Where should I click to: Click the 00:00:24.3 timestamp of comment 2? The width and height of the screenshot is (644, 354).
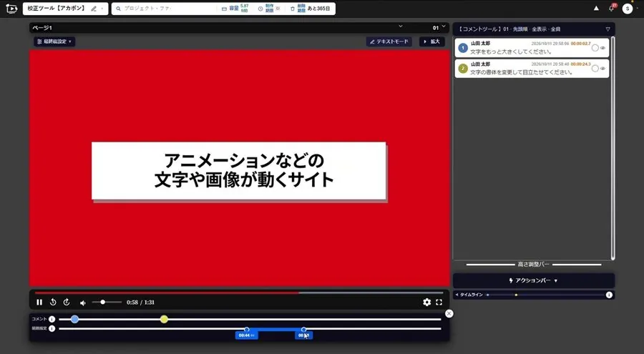[x=581, y=64]
